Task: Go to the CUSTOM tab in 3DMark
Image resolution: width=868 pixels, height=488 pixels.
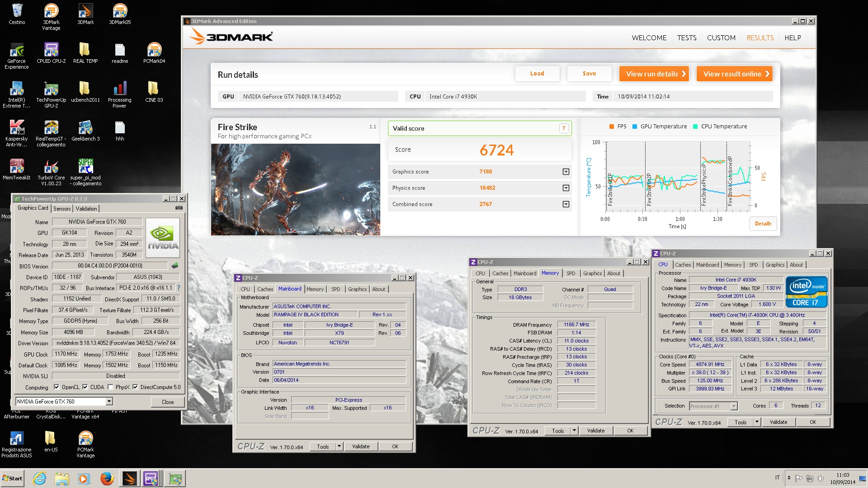Action: [x=721, y=38]
